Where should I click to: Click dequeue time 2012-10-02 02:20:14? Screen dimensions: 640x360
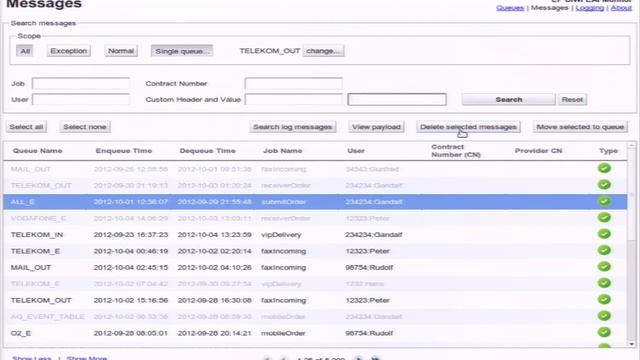click(215, 251)
